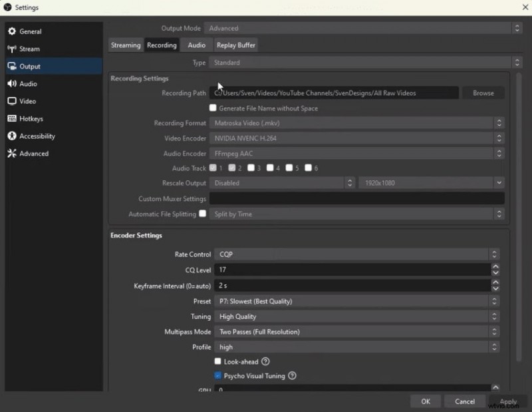Click the CQ Level value field
This screenshot has width=532, height=412.
click(352, 270)
